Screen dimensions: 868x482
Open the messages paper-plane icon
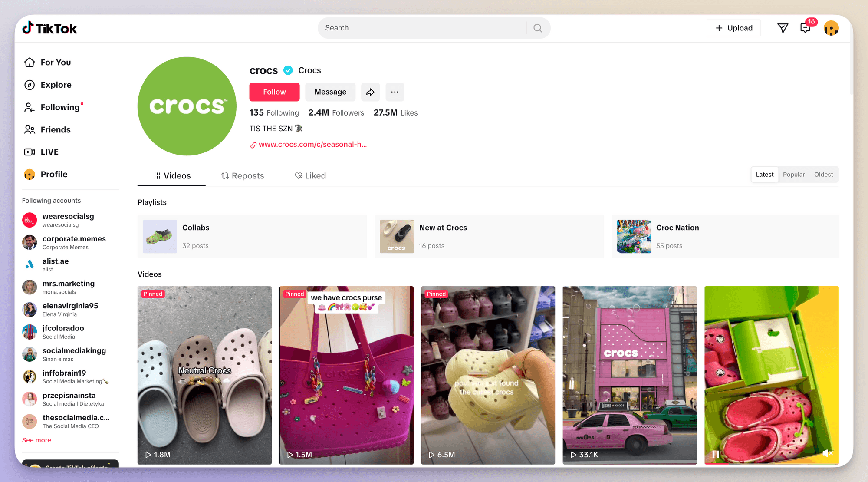point(783,28)
